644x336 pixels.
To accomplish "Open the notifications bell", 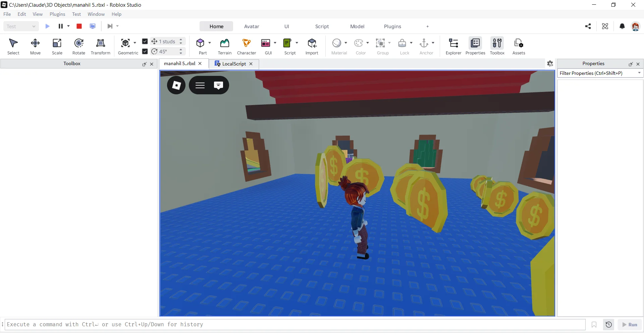I will pos(622,26).
